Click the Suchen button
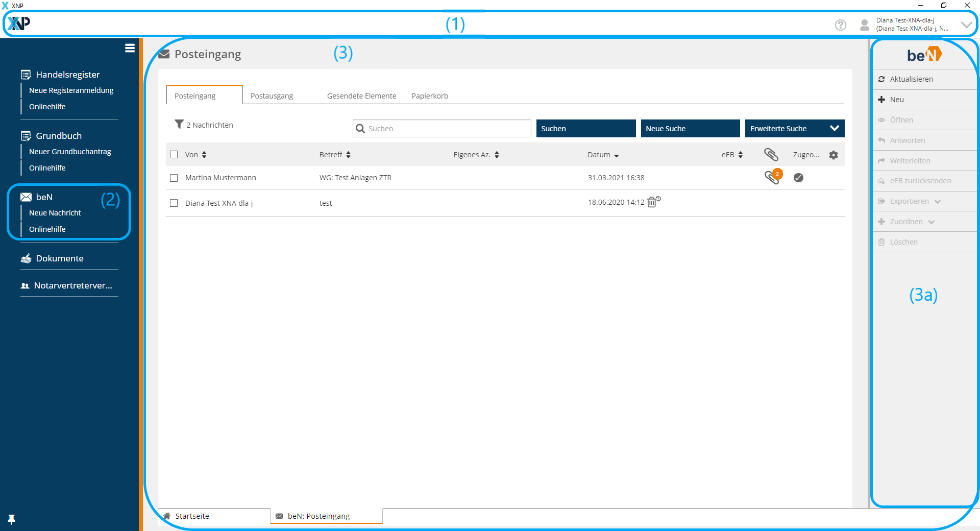The image size is (980, 531). coord(586,129)
